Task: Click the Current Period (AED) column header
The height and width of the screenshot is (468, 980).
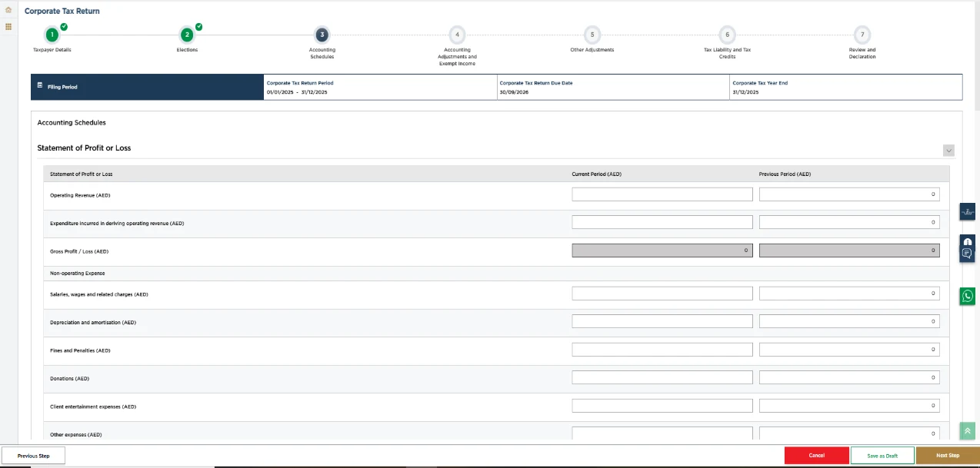Action: (x=597, y=174)
